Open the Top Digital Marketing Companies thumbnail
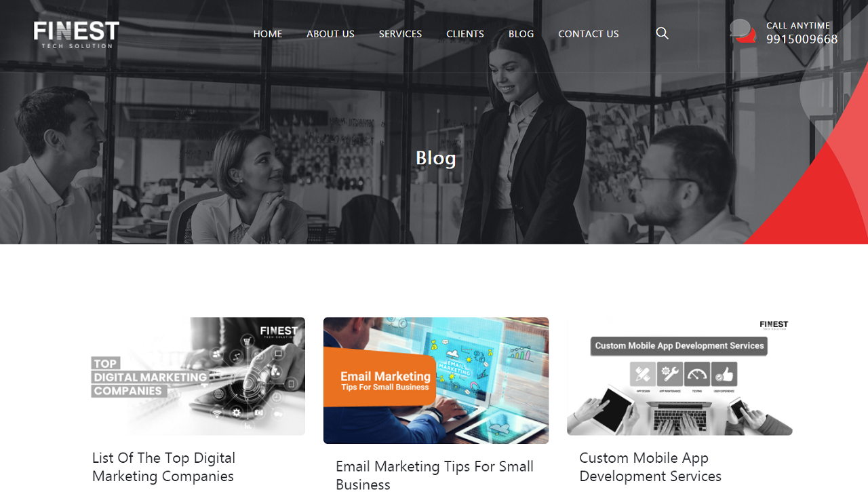The height and width of the screenshot is (492, 868). 199,376
